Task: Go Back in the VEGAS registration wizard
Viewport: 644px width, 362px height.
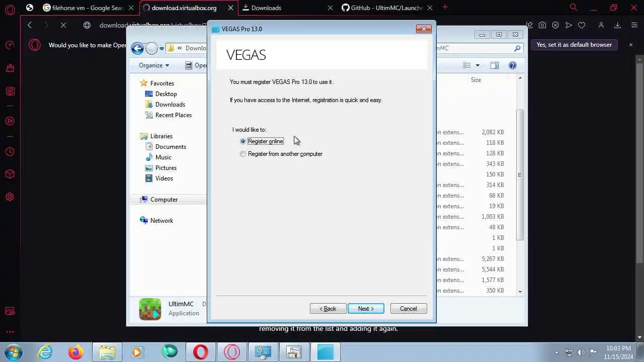Action: pyautogui.click(x=328, y=309)
